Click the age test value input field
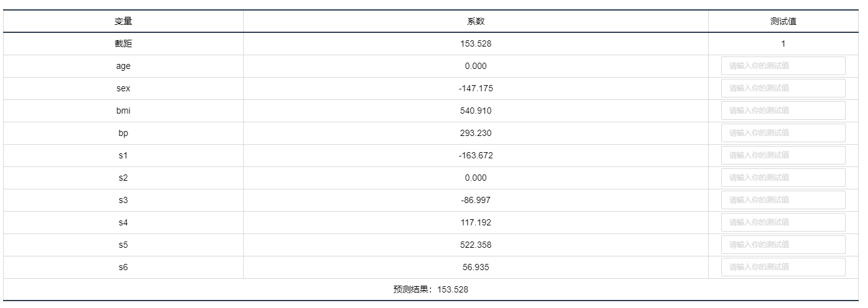Screen dimensions: 868x308 (x=783, y=66)
